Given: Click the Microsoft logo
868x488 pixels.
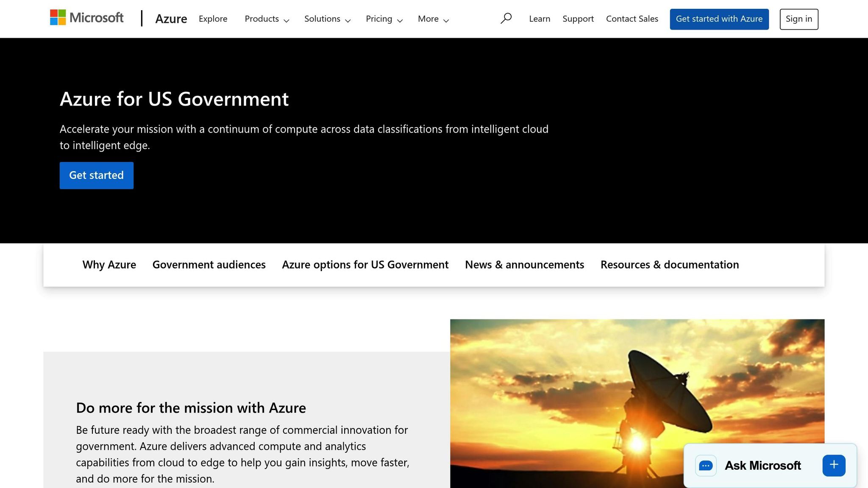Looking at the screenshot, I should pos(86,18).
